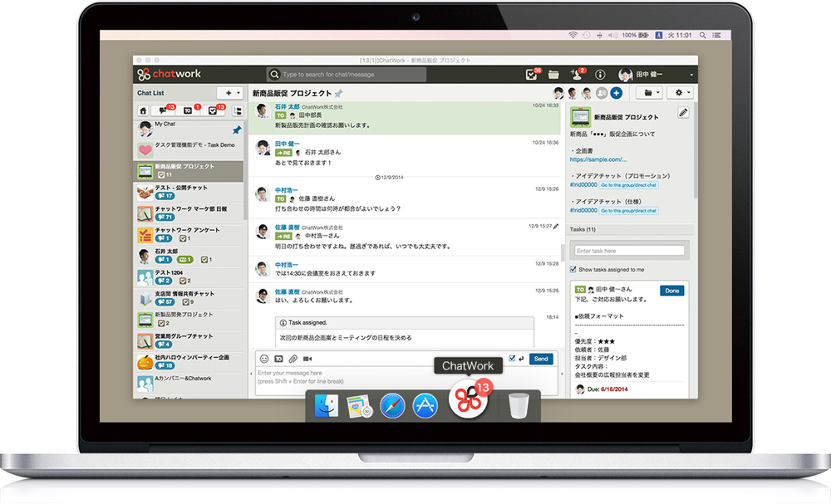831x504 pixels.
Task: Open Finder from the dock
Action: (x=327, y=406)
